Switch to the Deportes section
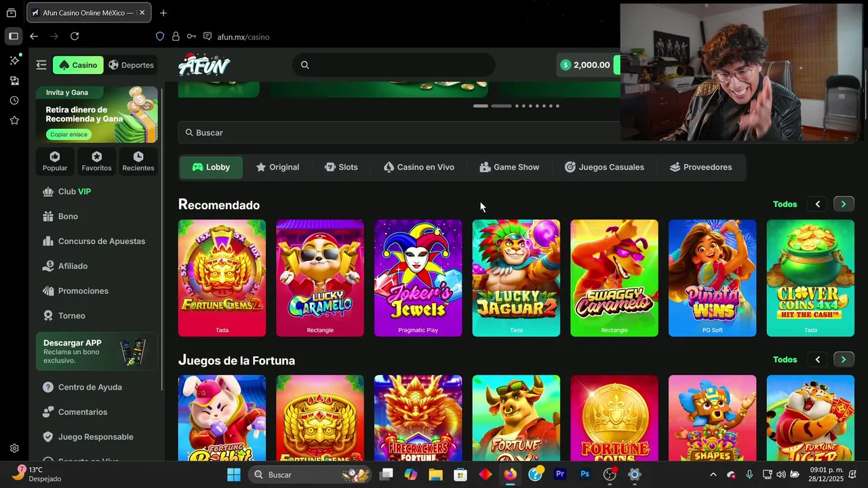868x488 pixels. (x=131, y=65)
